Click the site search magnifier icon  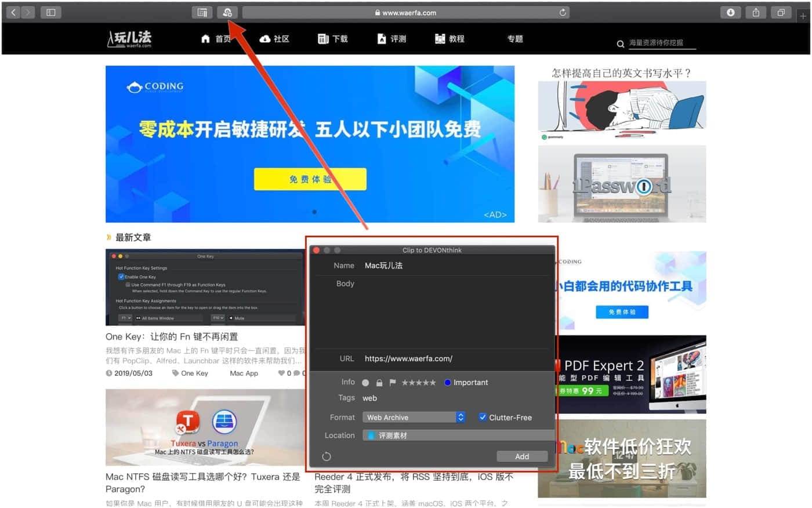click(x=620, y=43)
